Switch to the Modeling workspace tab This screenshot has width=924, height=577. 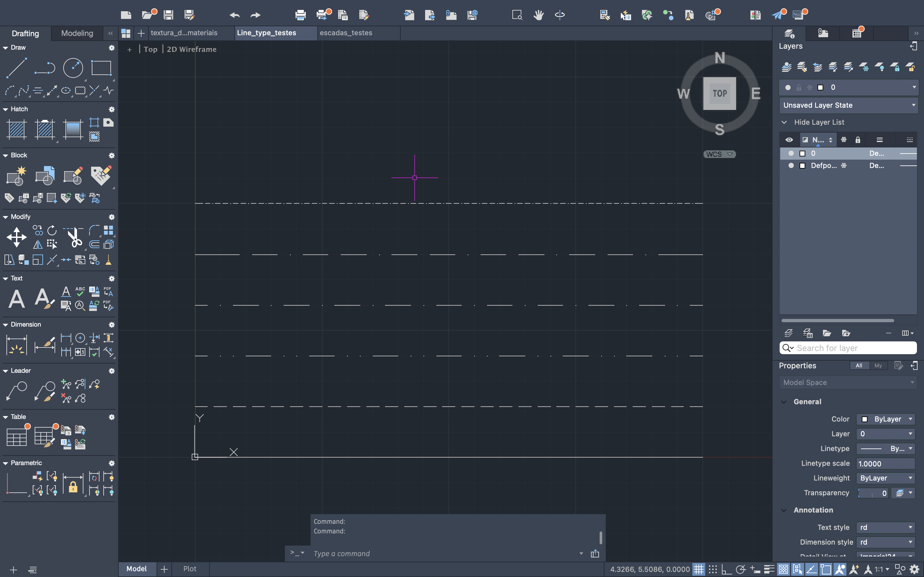[x=77, y=33]
